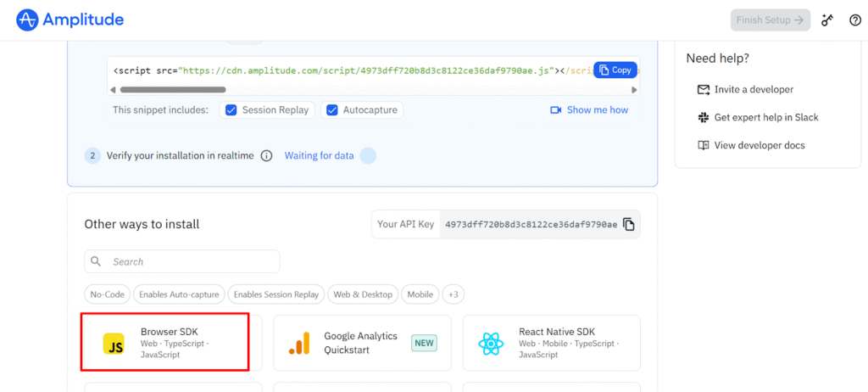Select the Web & Desktop filter
The height and width of the screenshot is (392, 868).
[363, 294]
